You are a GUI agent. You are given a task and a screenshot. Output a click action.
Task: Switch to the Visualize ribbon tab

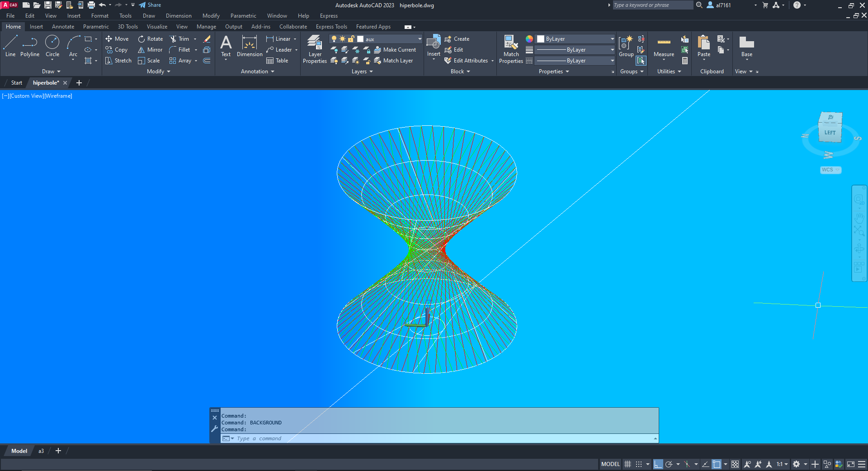click(x=157, y=27)
